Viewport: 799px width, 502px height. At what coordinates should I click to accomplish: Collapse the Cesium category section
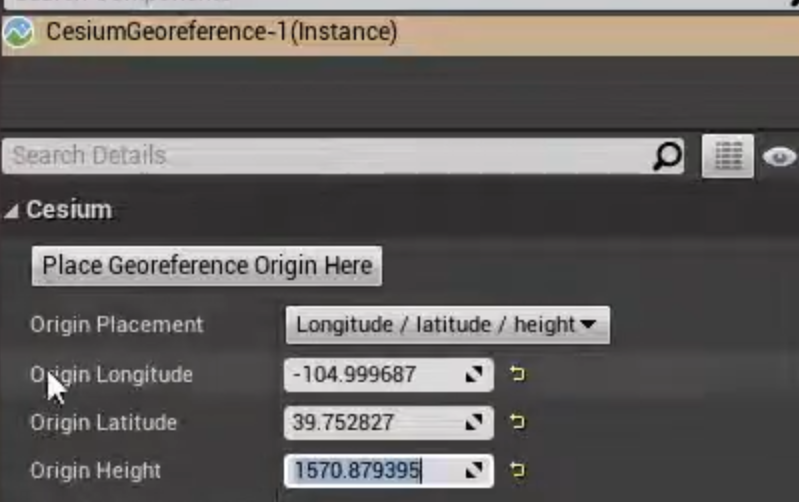[11, 210]
